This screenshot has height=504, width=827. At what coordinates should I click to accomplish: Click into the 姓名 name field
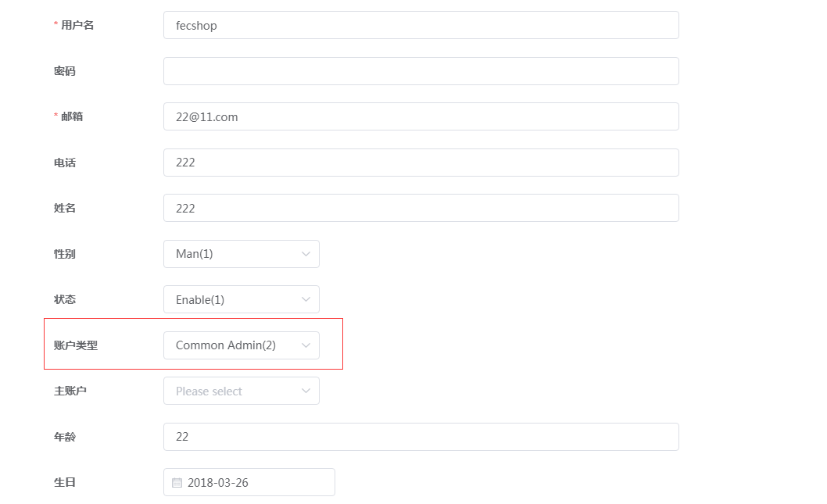pyautogui.click(x=421, y=208)
